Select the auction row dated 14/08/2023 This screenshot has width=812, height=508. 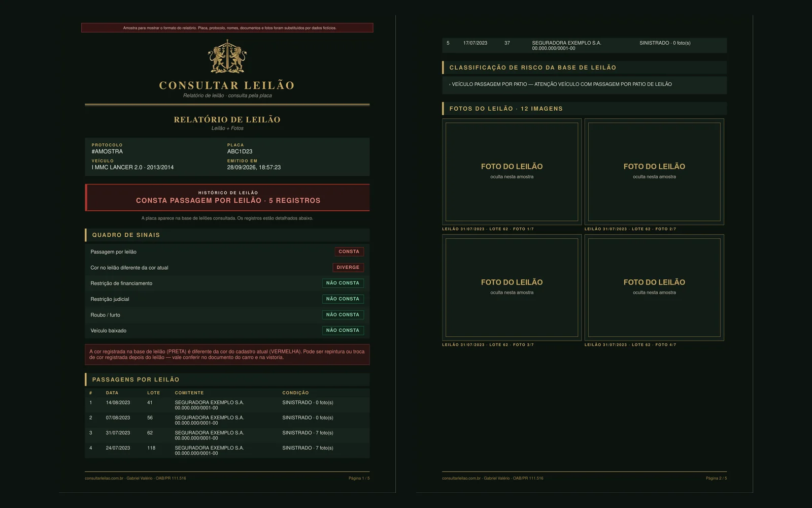[227, 405]
